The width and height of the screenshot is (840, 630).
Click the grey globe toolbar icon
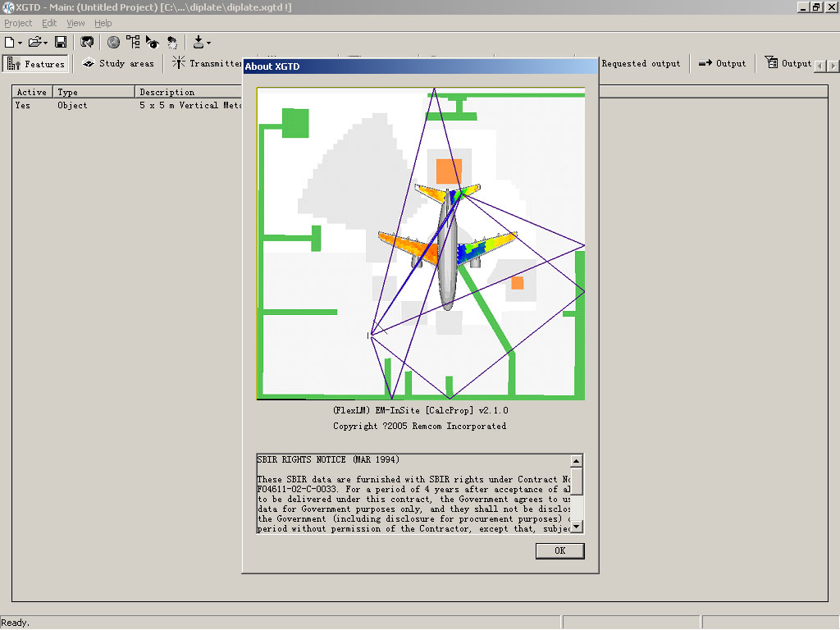click(x=113, y=43)
